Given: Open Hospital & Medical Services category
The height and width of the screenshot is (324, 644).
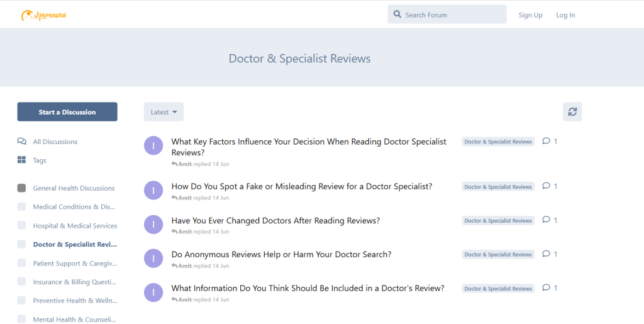Looking at the screenshot, I should click(75, 226).
